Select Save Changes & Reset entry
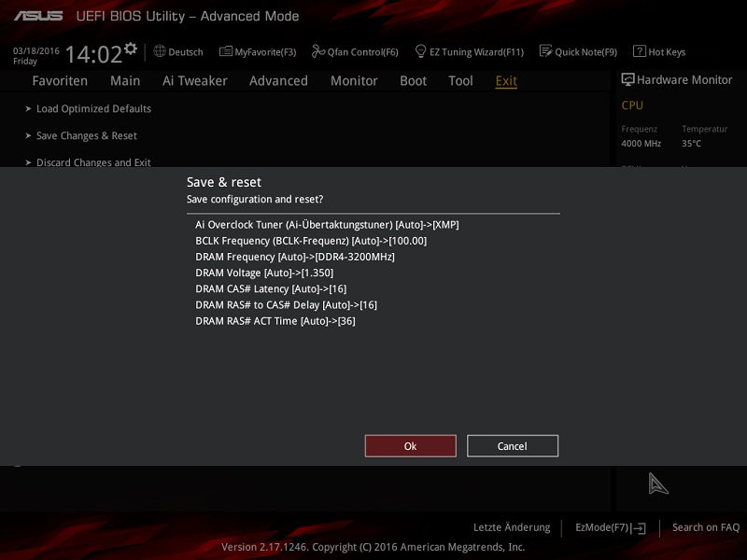Image resolution: width=747 pixels, height=560 pixels. (87, 135)
